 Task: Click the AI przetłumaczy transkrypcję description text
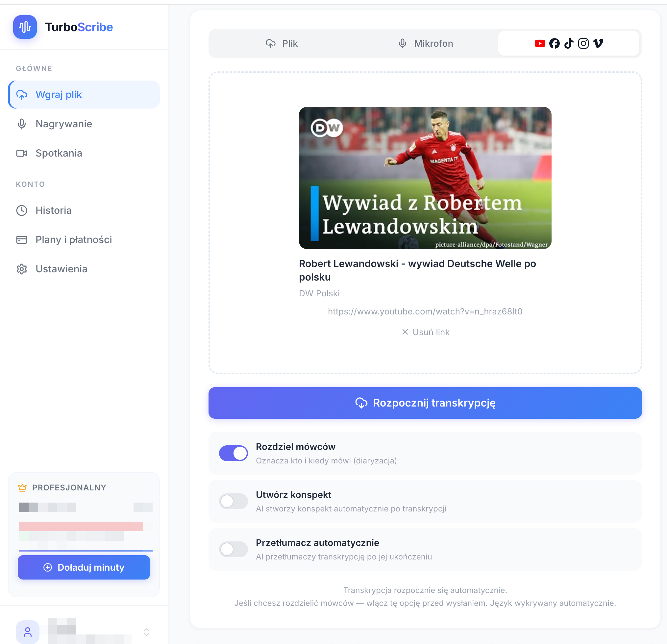coord(344,557)
